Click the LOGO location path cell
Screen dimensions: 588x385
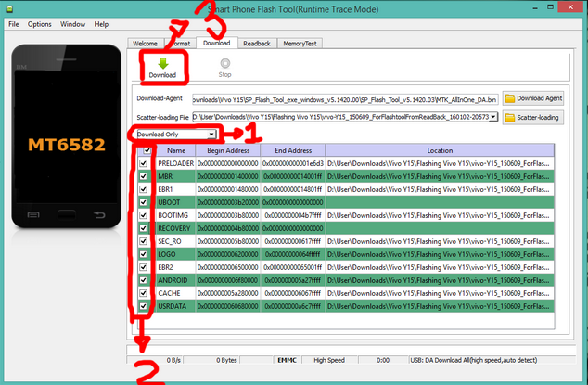pos(440,254)
